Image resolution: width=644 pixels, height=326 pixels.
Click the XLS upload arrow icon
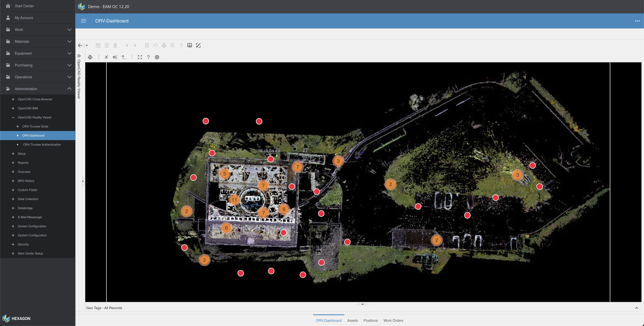click(x=124, y=57)
